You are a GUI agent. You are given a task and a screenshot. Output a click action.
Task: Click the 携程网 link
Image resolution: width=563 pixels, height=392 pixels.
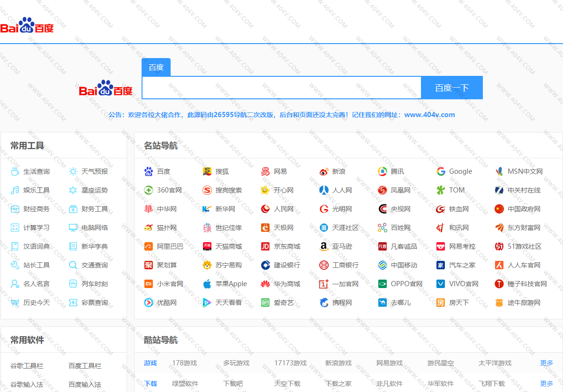pos(342,303)
